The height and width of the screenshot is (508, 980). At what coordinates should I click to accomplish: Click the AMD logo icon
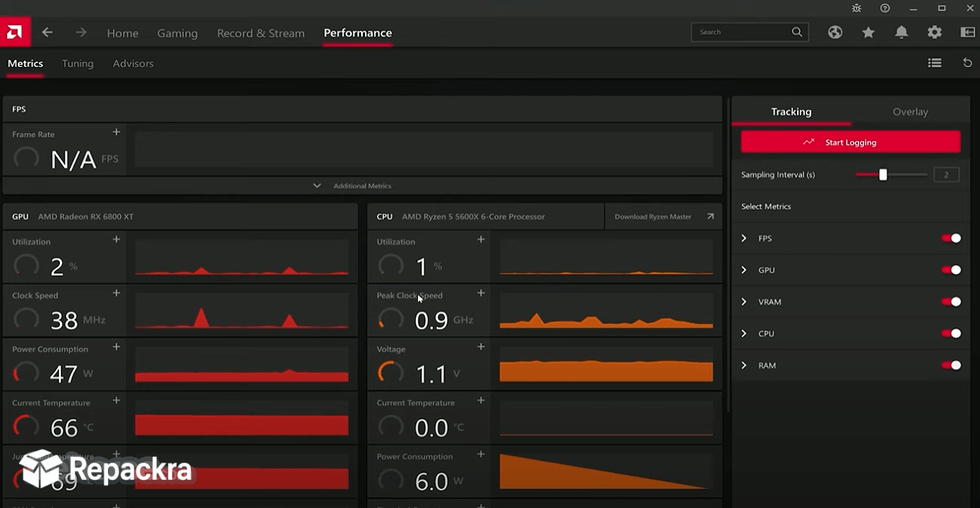(15, 32)
